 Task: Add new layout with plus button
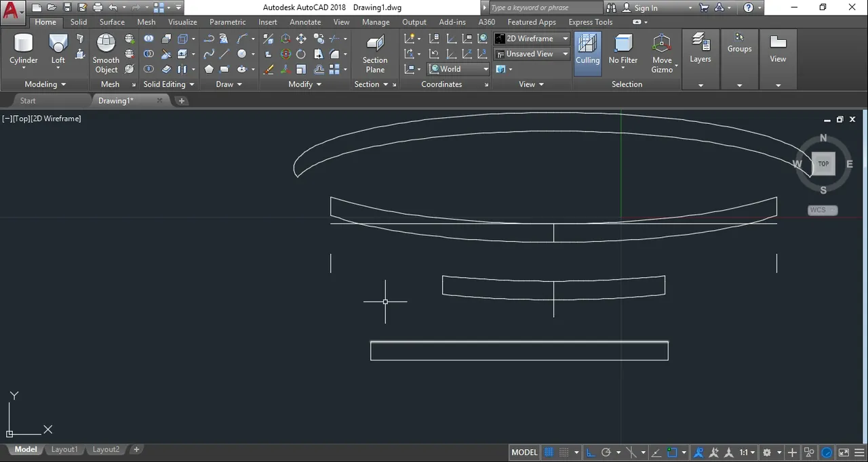(x=136, y=450)
